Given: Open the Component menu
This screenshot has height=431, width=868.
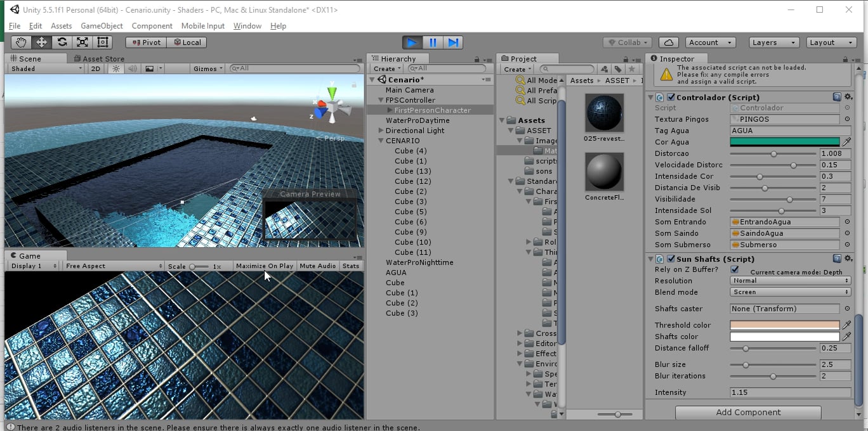Looking at the screenshot, I should coord(152,26).
